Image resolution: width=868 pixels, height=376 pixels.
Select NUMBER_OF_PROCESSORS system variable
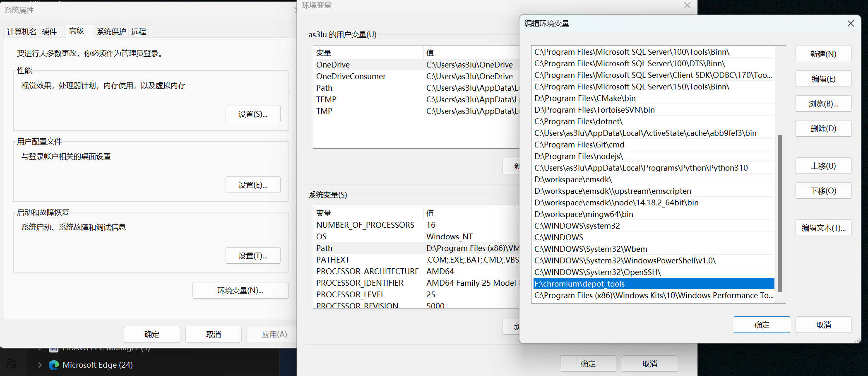coord(416,225)
